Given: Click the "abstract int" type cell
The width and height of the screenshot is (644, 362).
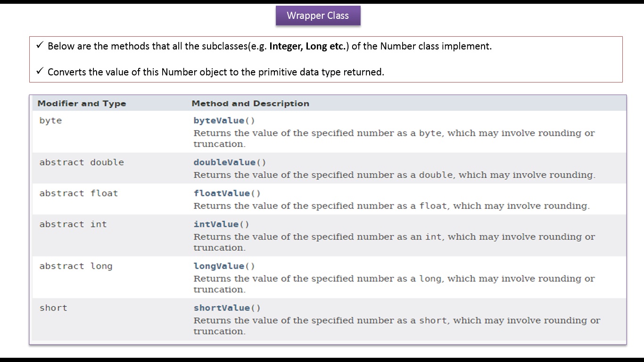Looking at the screenshot, I should point(73,224).
